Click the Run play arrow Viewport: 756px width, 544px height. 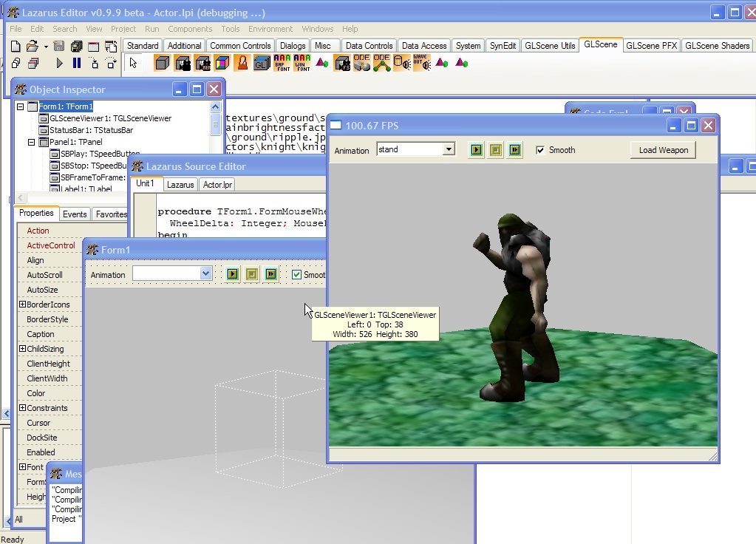pos(59,63)
